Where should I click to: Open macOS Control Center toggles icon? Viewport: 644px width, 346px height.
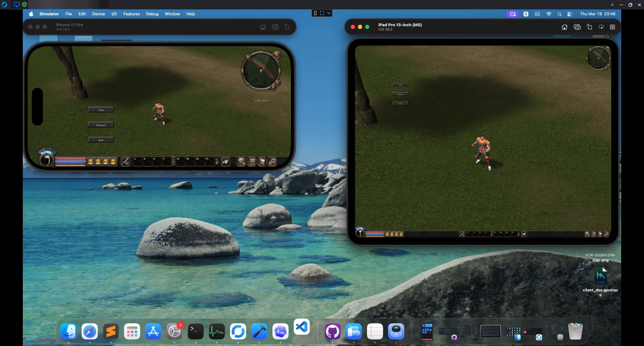(x=570, y=14)
